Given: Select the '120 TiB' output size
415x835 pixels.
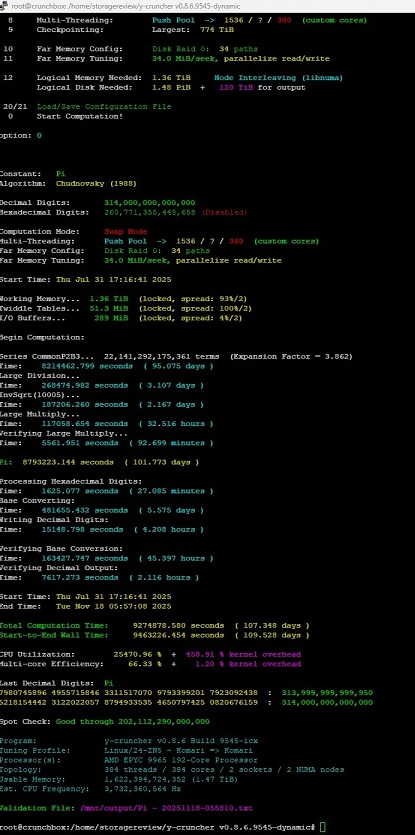Looking at the screenshot, I should (236, 87).
